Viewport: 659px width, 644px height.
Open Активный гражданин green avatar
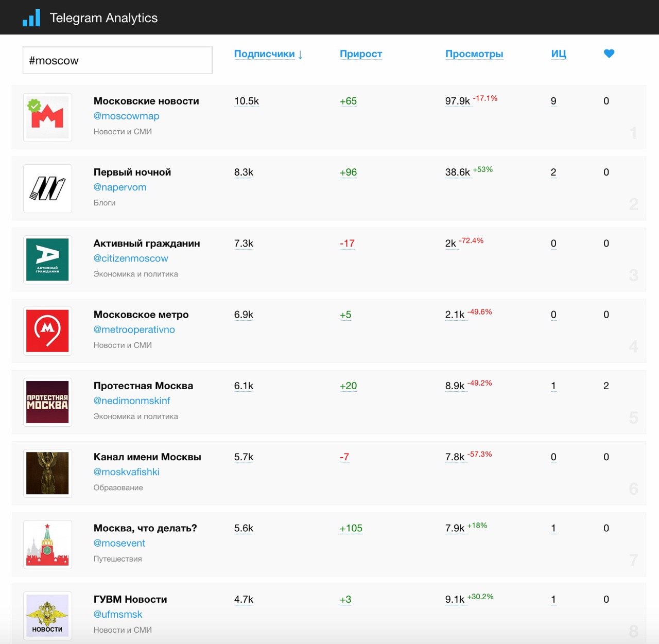(x=47, y=259)
